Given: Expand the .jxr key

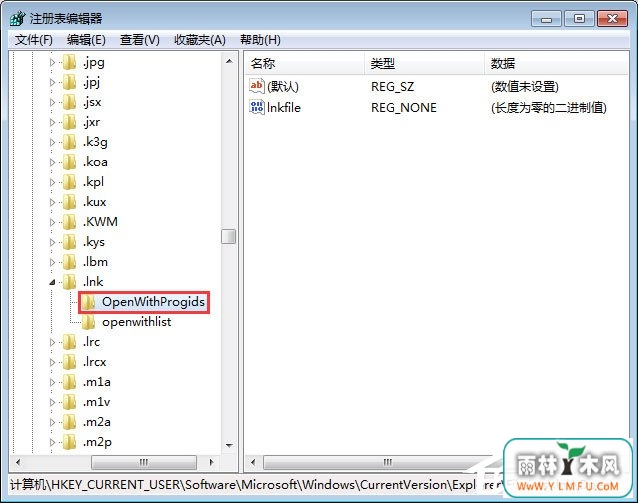Looking at the screenshot, I should [x=52, y=122].
